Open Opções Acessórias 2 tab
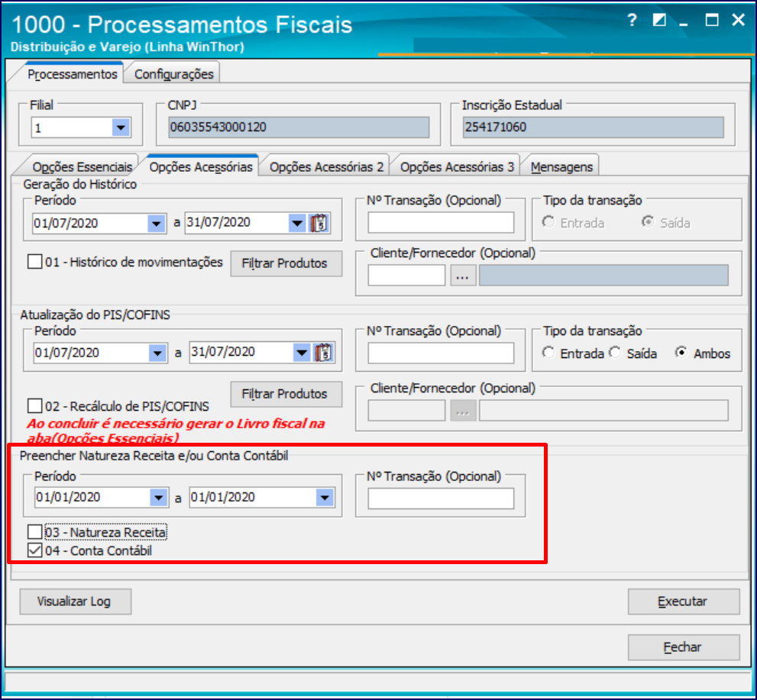757x700 pixels. (326, 167)
